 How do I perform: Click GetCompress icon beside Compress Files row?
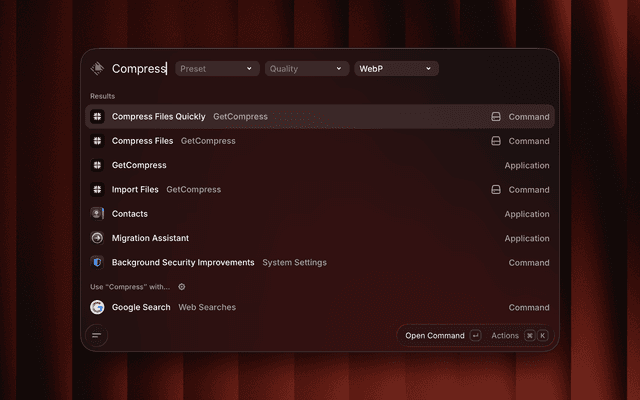click(x=97, y=141)
